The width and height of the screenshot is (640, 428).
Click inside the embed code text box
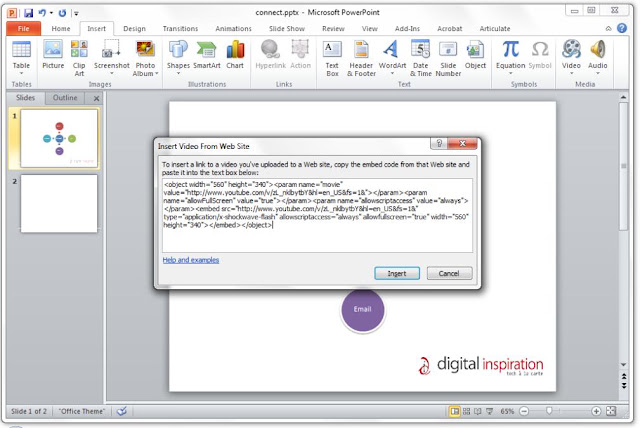click(317, 215)
